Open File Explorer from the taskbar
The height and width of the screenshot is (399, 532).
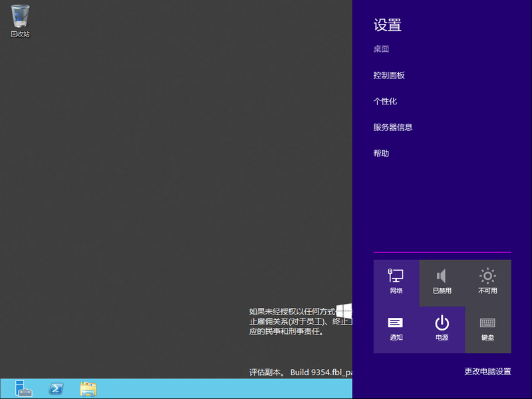click(x=88, y=388)
